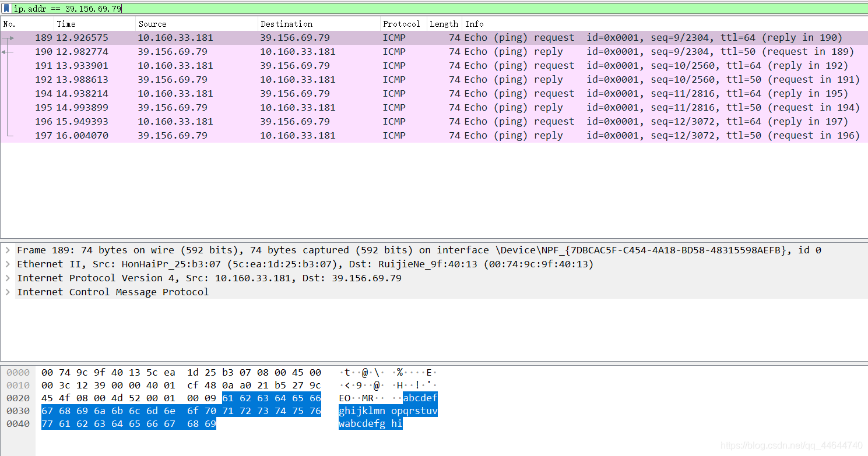Image resolution: width=868 pixels, height=456 pixels.
Task: Sort by the Protocol column header
Action: (x=403, y=24)
